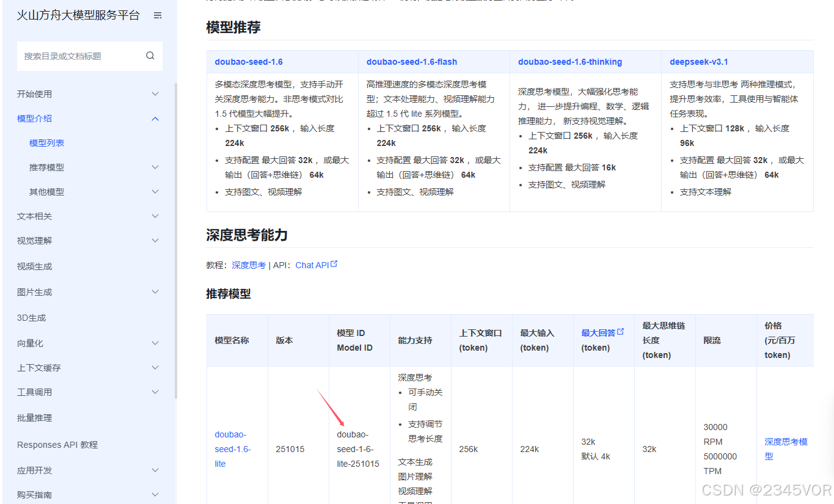Open the doubao-seed-1.6-flash card link
Image resolution: width=834 pixels, height=504 pixels.
point(412,62)
